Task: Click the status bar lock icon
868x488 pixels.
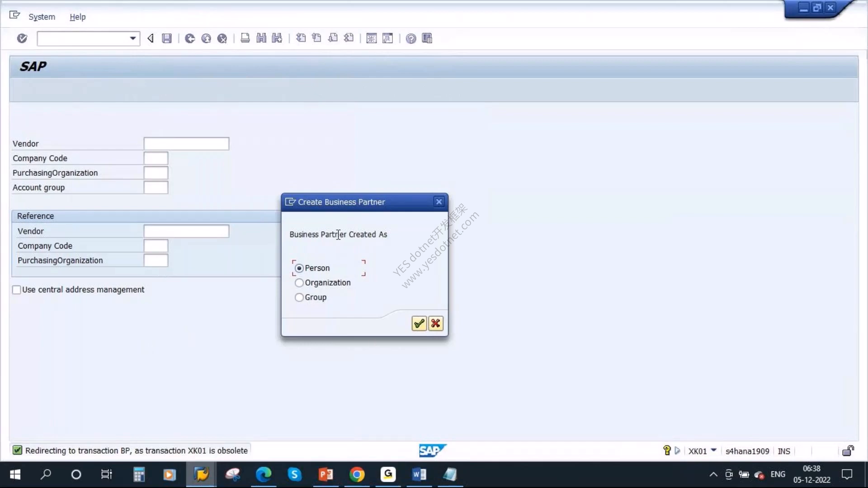Action: [x=848, y=450]
